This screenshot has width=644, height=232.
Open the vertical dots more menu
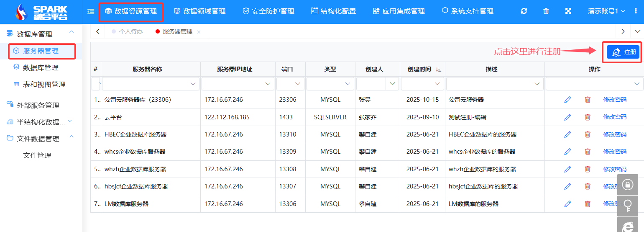(636, 11)
